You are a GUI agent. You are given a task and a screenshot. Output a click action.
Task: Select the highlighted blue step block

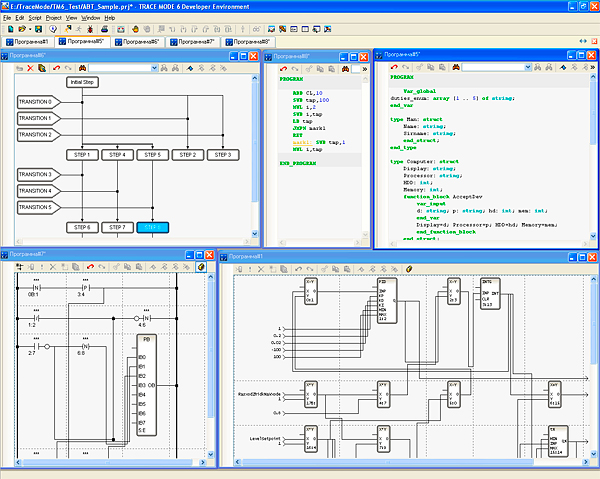[152, 228]
